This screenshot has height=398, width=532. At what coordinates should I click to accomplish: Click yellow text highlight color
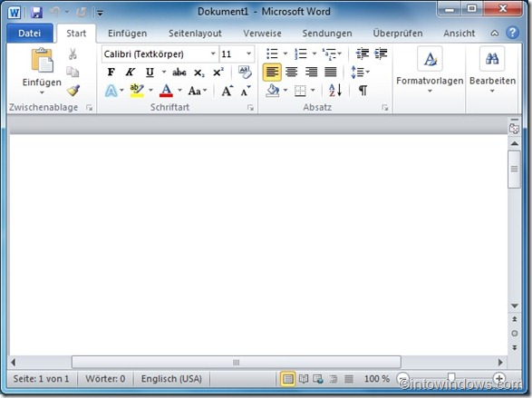[x=137, y=91]
